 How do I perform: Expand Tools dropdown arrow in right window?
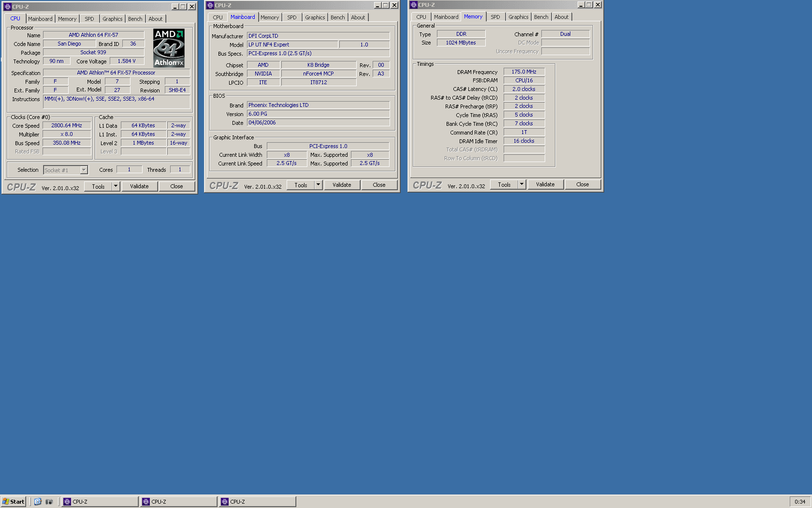coord(522,184)
